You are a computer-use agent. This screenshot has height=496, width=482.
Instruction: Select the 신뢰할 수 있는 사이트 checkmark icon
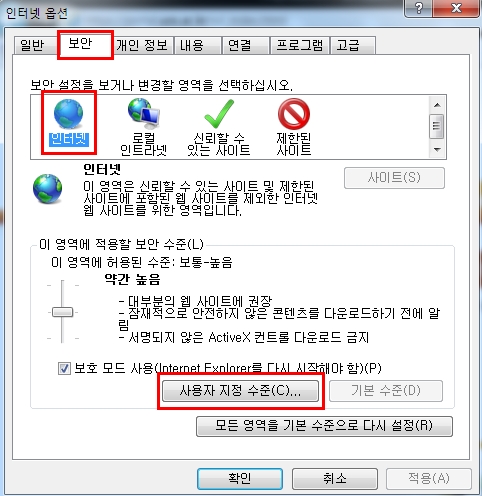(x=219, y=114)
